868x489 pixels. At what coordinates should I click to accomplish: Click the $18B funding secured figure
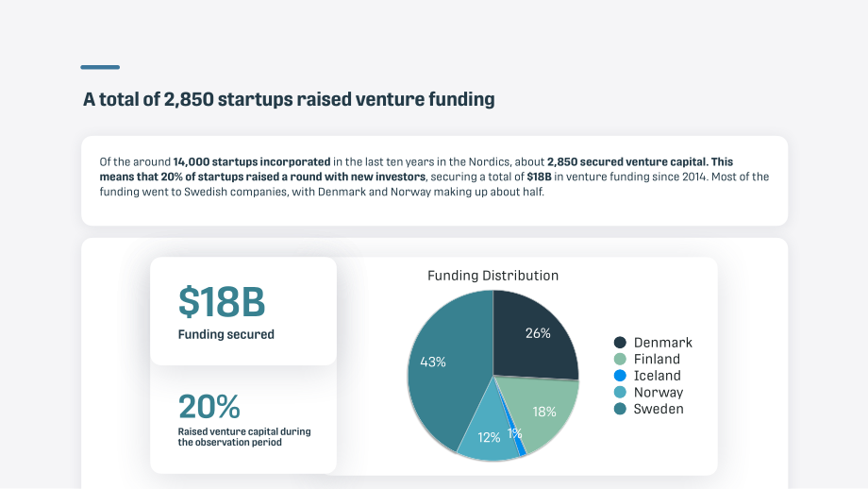click(x=222, y=302)
